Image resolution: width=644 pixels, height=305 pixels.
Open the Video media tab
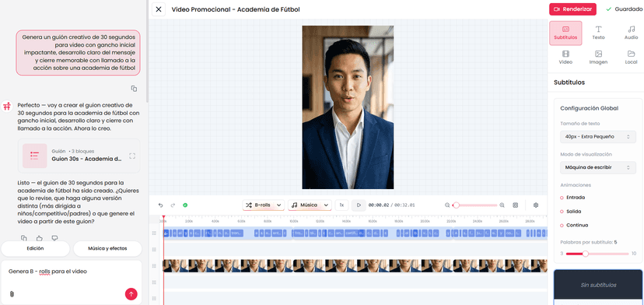tap(565, 58)
